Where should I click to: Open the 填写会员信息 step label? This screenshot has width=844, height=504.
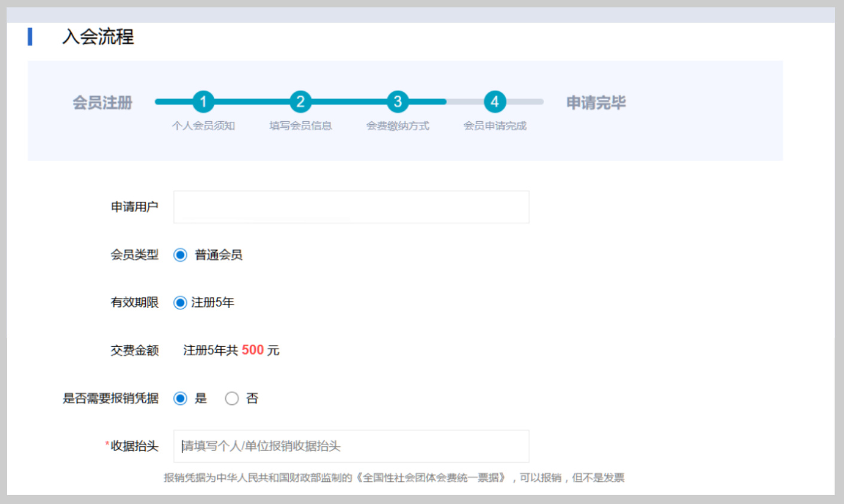point(300,126)
